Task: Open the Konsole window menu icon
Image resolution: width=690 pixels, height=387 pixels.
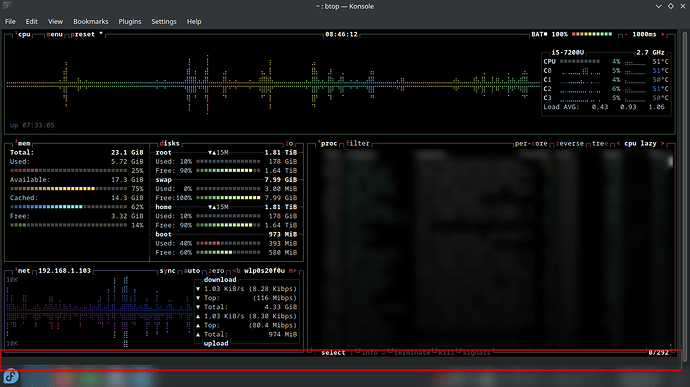Action: 7,6
